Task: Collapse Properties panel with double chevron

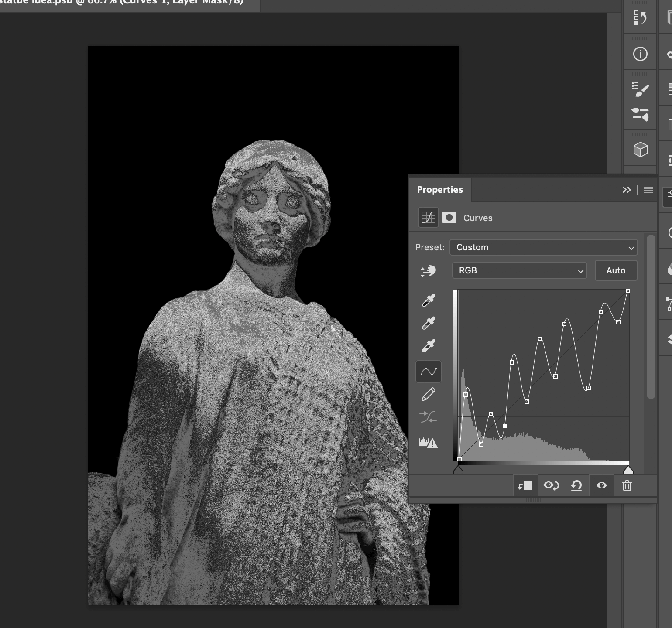Action: [x=627, y=190]
